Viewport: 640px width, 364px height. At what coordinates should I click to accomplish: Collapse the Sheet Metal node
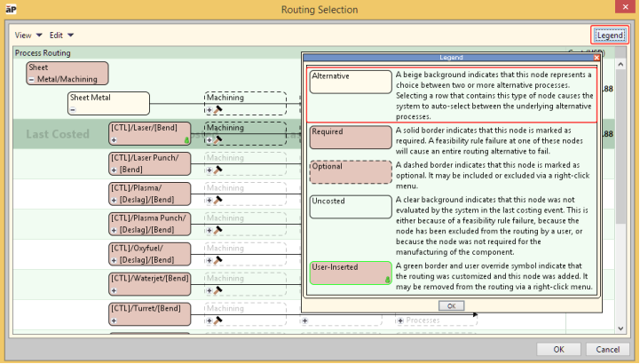(x=73, y=110)
